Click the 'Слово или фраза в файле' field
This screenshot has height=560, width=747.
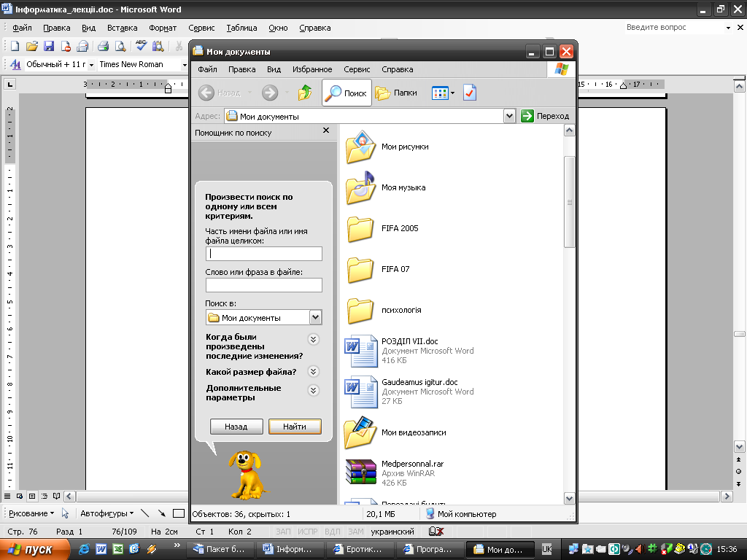tap(264, 285)
